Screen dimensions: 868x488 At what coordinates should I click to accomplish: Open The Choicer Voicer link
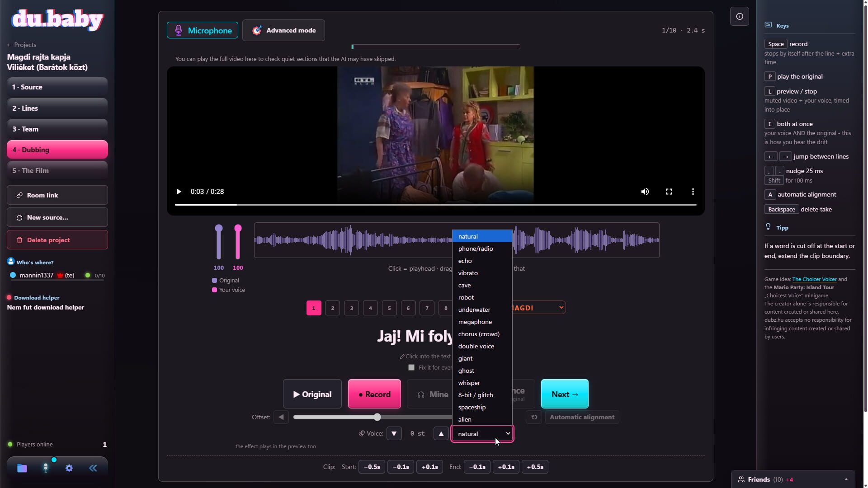tap(814, 279)
